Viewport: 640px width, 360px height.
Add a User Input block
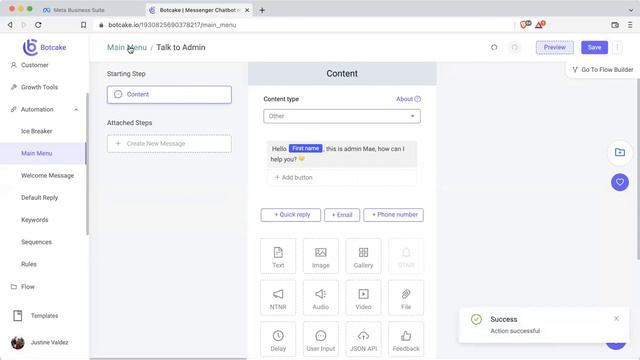click(x=320, y=339)
